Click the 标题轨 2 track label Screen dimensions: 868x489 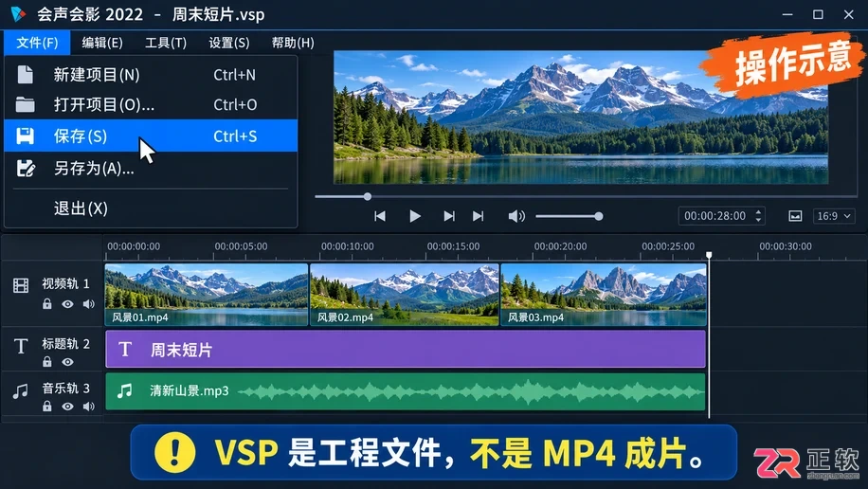(x=65, y=344)
